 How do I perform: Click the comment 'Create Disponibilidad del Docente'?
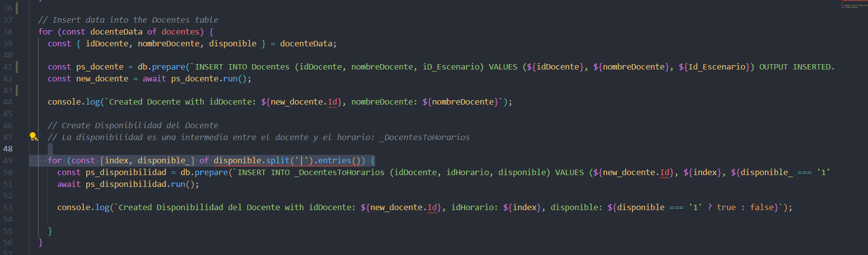point(133,125)
